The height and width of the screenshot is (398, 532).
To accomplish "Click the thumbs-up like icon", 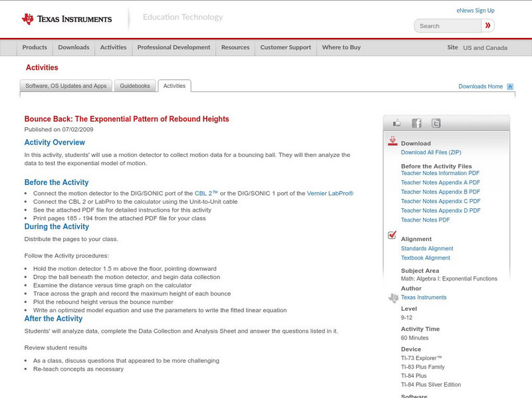I will 396,123.
